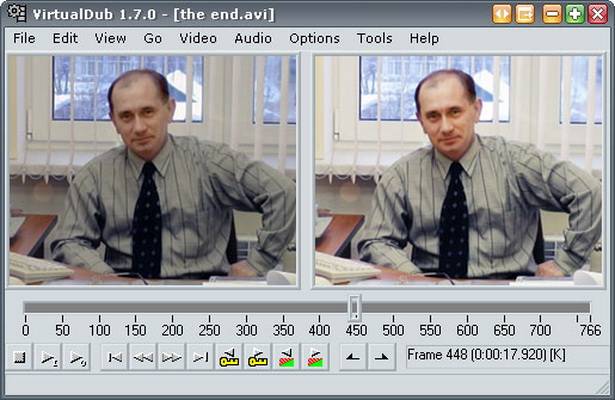Click the output video pane on the right
The height and width of the screenshot is (400, 615).
[x=458, y=170]
